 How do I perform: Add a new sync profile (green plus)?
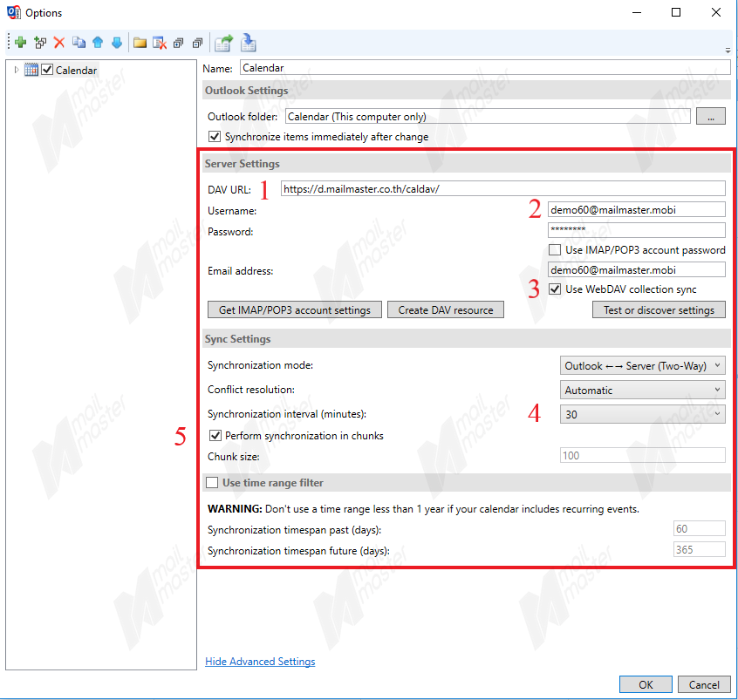[20, 43]
